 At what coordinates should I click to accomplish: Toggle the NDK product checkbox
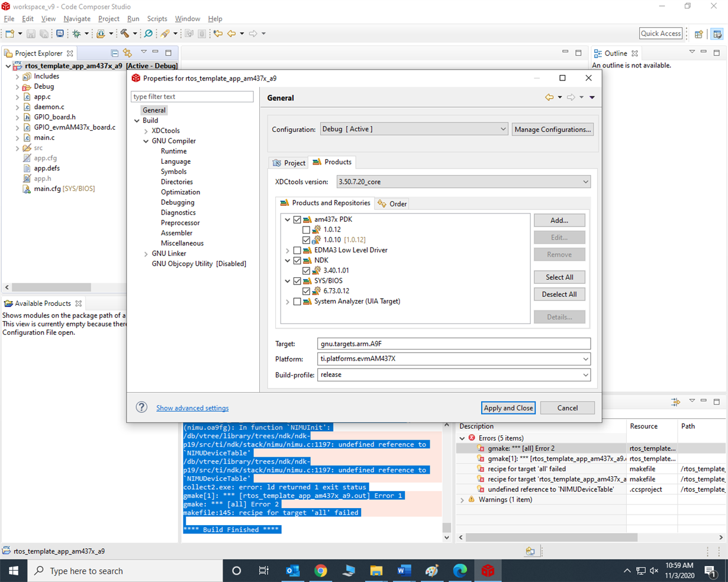(297, 260)
